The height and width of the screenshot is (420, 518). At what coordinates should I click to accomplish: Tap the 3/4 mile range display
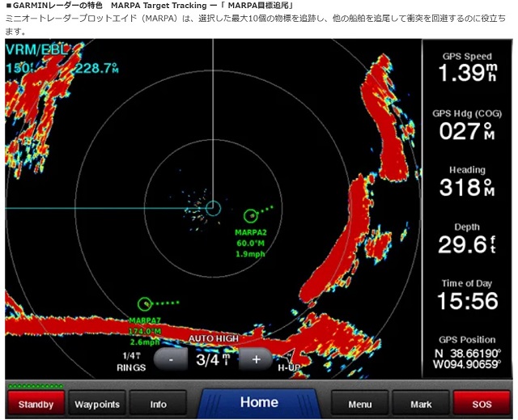pos(213,359)
